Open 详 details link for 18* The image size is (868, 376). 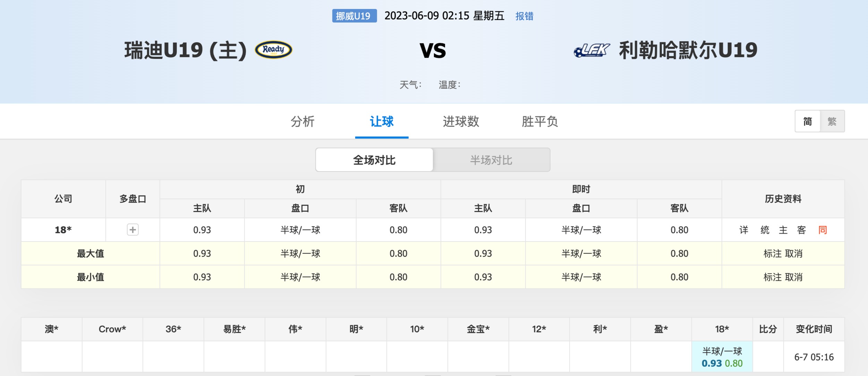(744, 230)
